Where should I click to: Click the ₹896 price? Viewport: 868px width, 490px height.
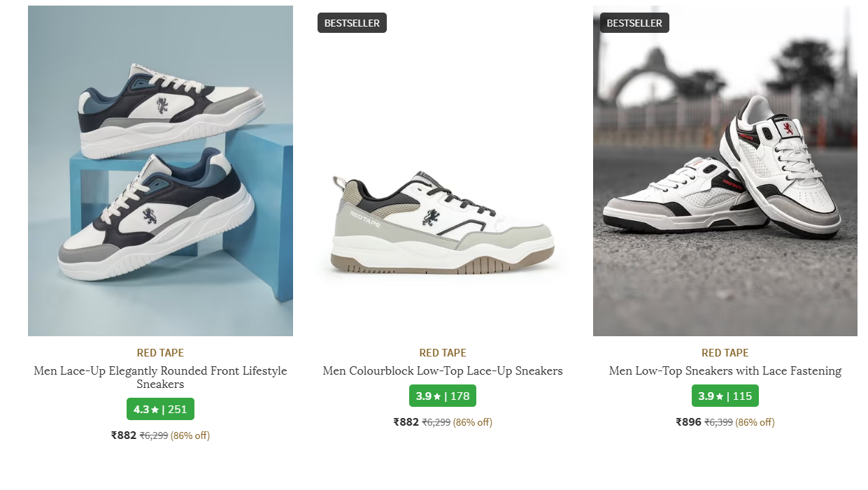(x=688, y=422)
